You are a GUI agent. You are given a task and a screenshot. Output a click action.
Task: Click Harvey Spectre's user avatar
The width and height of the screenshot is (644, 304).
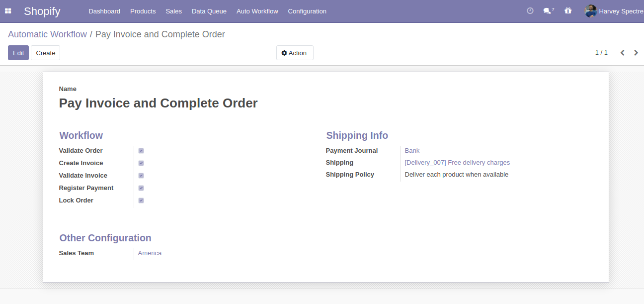[x=590, y=11]
